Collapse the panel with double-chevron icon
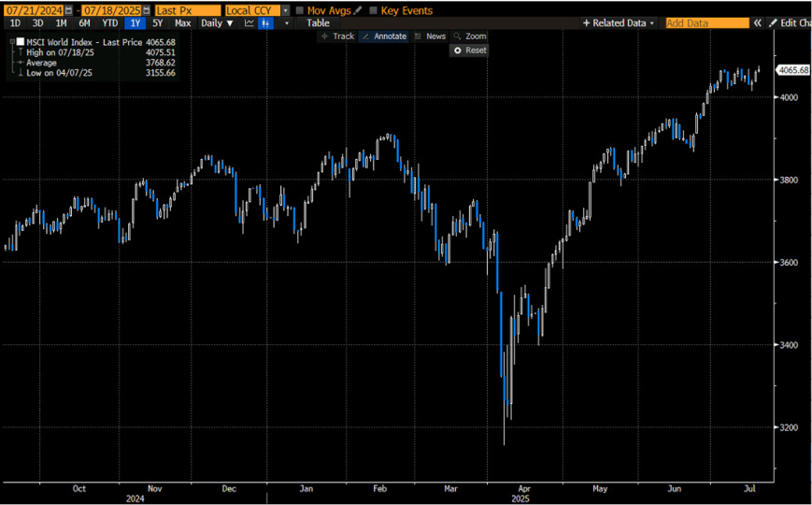Screen dimensions: 812x505 758,23
